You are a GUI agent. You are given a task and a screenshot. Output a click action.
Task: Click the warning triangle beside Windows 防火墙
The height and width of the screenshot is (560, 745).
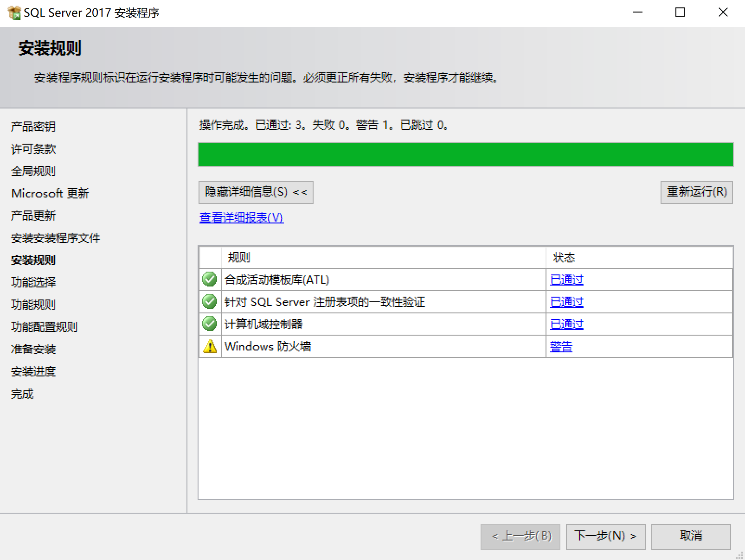pos(209,346)
